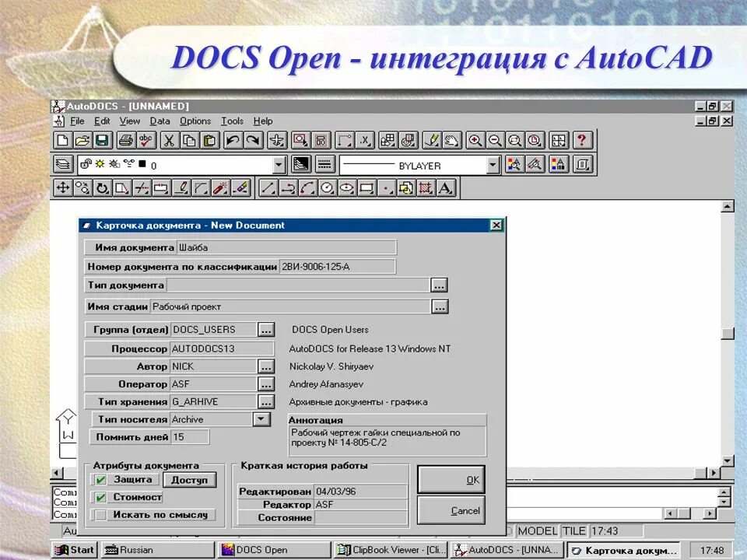
Task: Browse values for Тип документа
Action: (439, 285)
